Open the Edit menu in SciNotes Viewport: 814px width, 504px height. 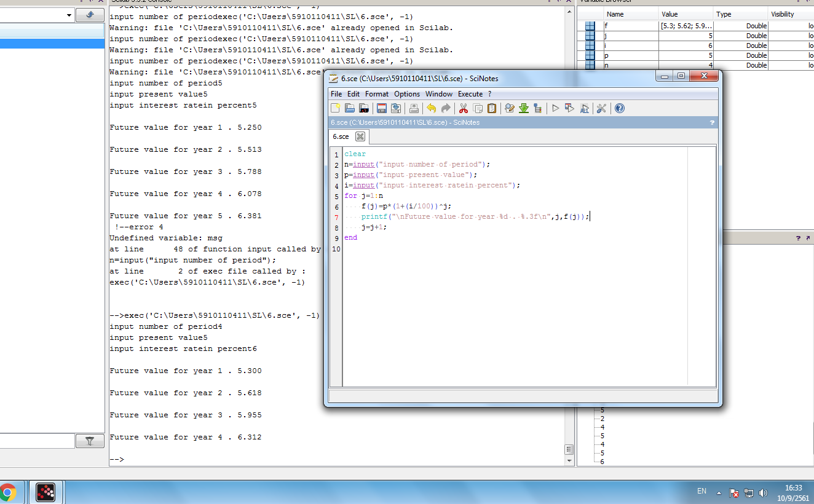354,94
